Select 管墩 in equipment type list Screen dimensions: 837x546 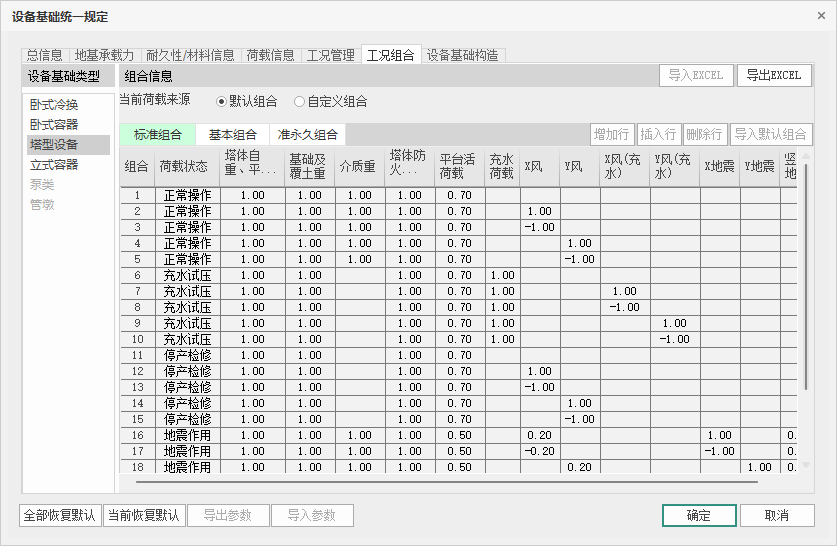(68, 204)
